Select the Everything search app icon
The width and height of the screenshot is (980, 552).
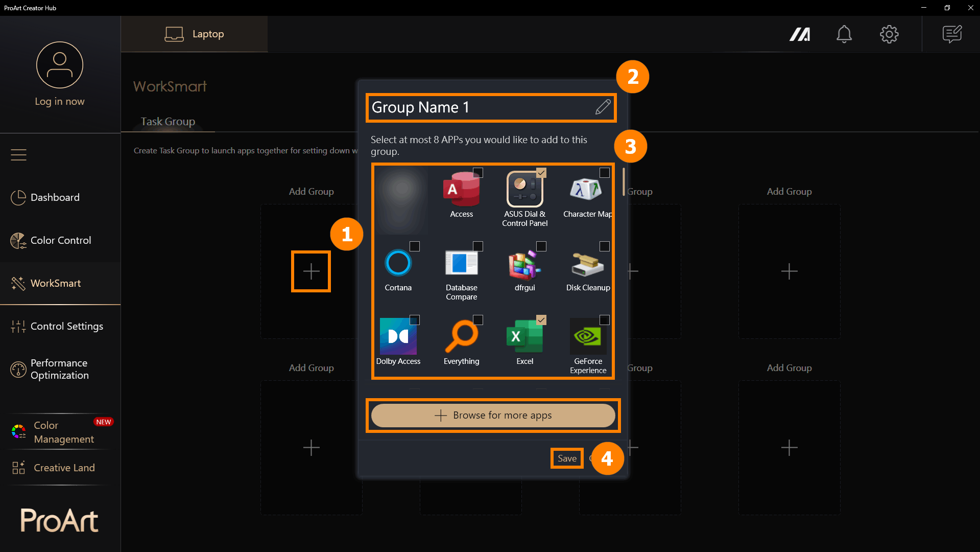(x=461, y=336)
